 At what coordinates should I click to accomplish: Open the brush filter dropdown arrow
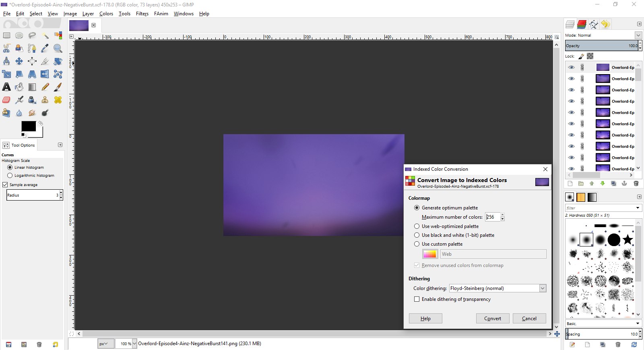[638, 208]
